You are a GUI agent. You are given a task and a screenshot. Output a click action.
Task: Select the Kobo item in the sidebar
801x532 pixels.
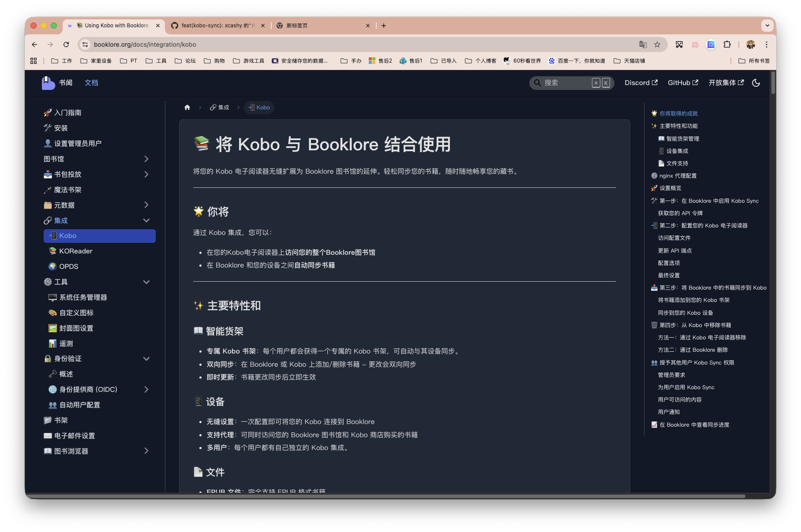pyautogui.click(x=99, y=235)
